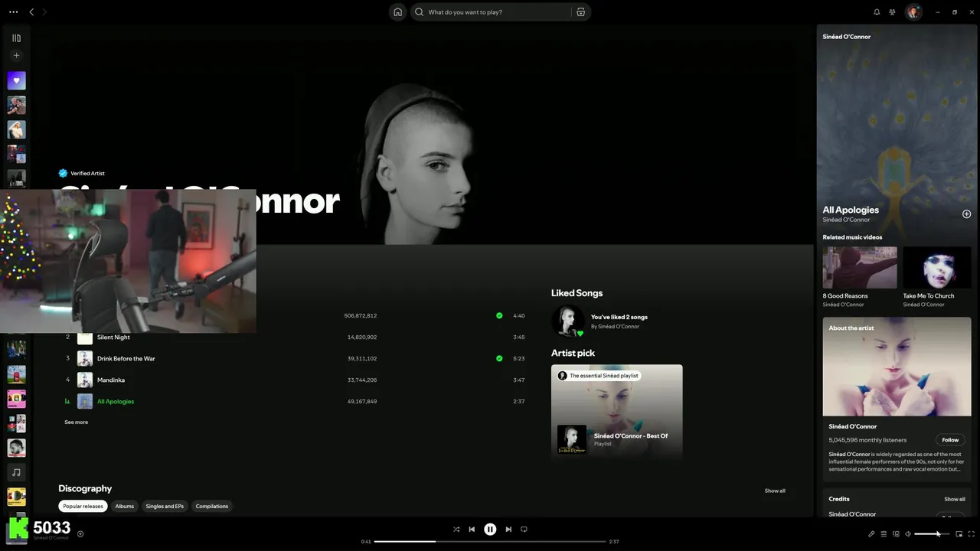980x551 pixels.
Task: Open the Browse icon in search bar
Action: pyautogui.click(x=580, y=12)
